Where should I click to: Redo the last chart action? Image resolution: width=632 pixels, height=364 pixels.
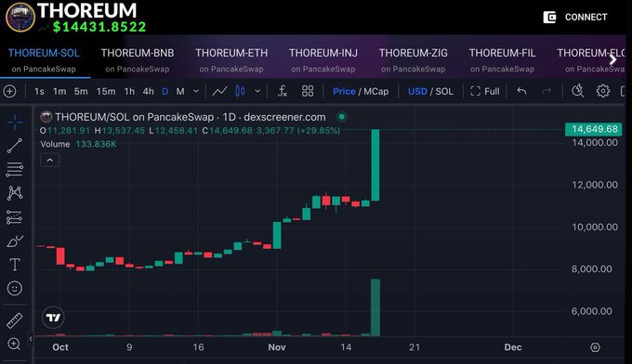546,91
